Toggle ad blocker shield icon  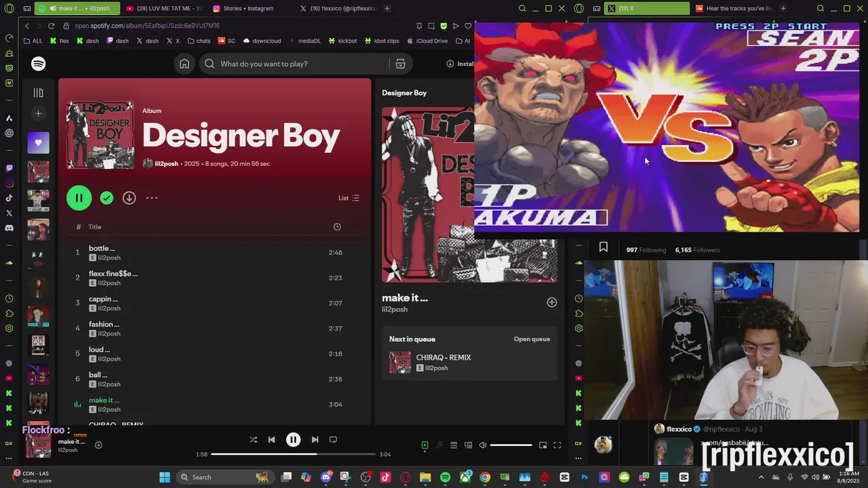[x=443, y=26]
